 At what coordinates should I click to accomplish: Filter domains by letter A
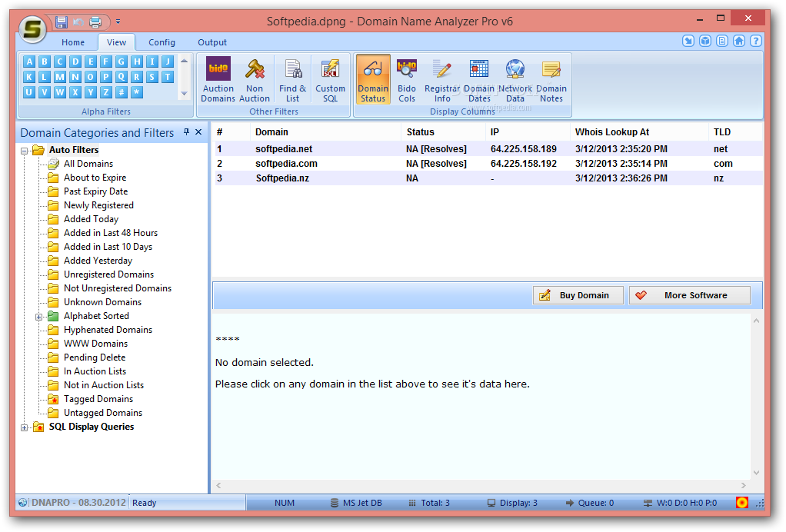click(x=29, y=62)
